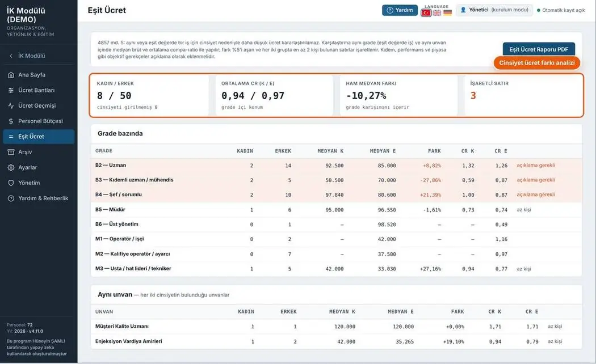This screenshot has height=364, width=596.
Task: Open Ana Sayfa home icon
Action: [11, 75]
